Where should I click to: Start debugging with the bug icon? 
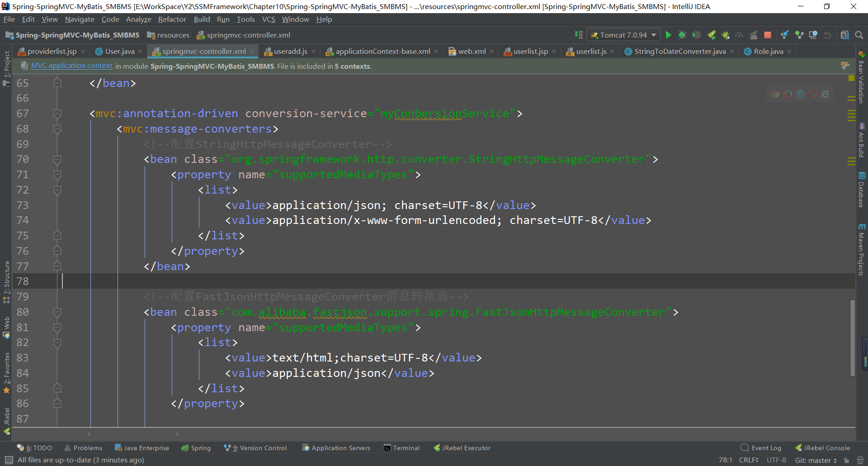683,34
